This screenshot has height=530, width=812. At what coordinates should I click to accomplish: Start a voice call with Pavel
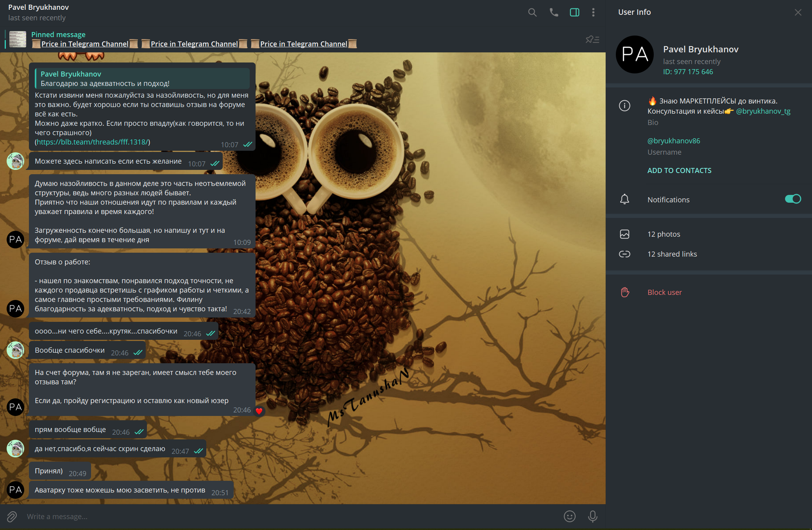tap(554, 12)
